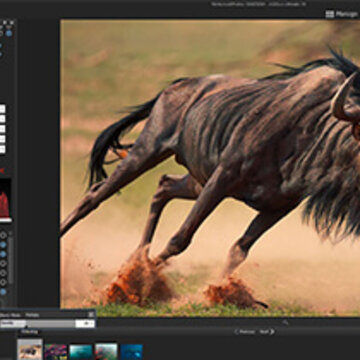Open the teal underwater thumbnail in filmstrip
The image size is (360, 360).
[81, 352]
